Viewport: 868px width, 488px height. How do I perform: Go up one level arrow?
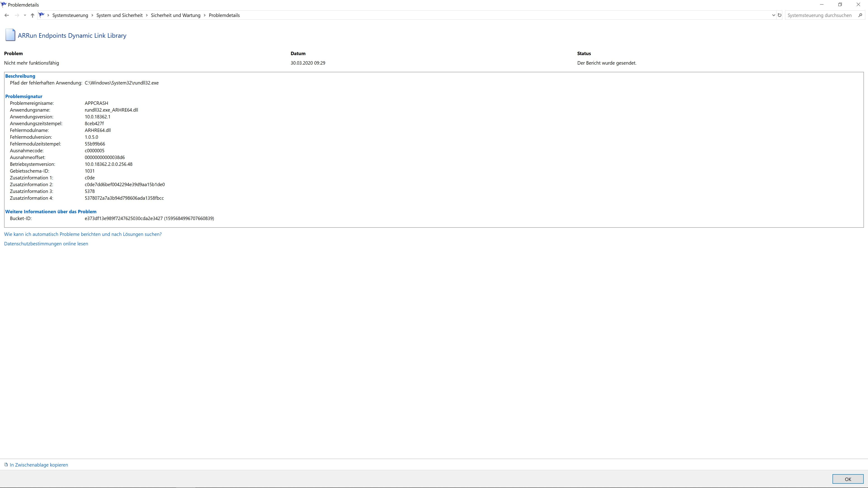tap(32, 15)
